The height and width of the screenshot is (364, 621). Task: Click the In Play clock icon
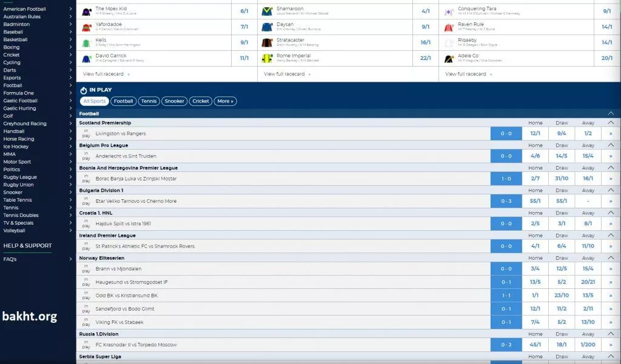[84, 90]
